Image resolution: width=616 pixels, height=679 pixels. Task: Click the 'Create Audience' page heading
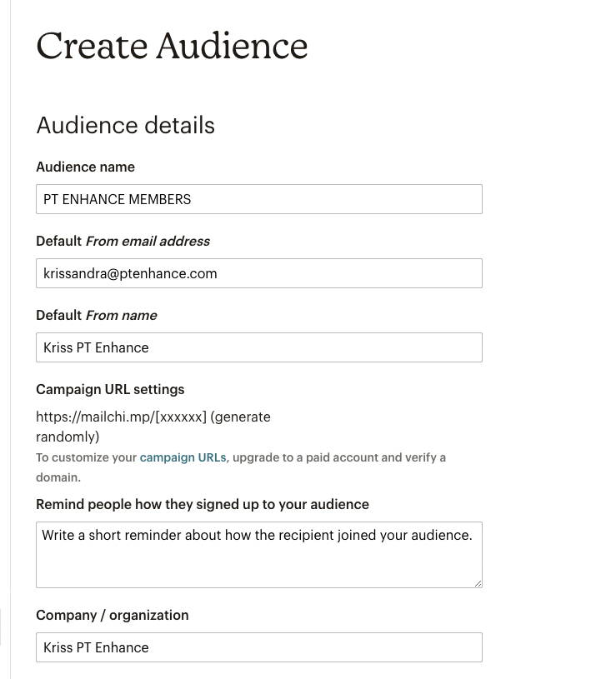pyautogui.click(x=172, y=46)
